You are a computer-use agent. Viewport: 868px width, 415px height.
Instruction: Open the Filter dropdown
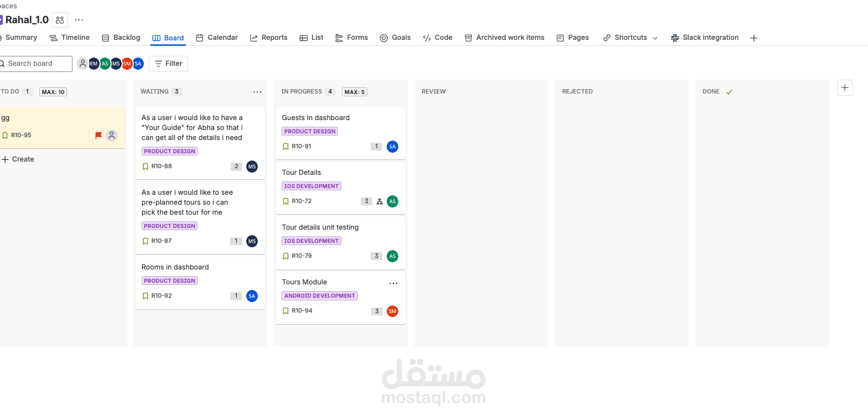click(x=169, y=64)
